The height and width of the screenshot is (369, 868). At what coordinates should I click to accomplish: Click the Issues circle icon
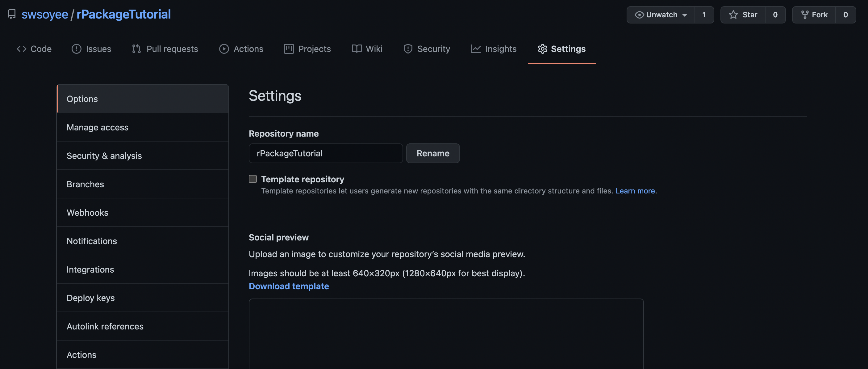77,49
